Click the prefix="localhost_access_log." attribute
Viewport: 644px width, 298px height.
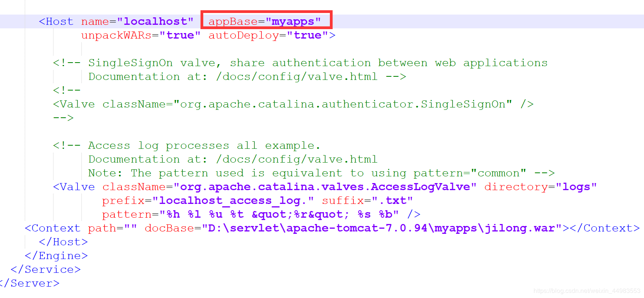(208, 201)
